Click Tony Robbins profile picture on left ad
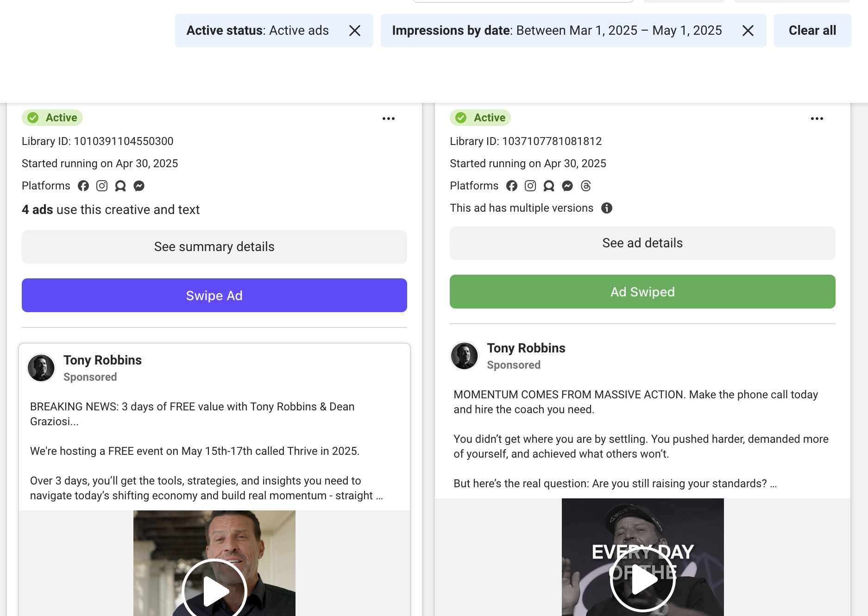This screenshot has width=868, height=616. (41, 368)
